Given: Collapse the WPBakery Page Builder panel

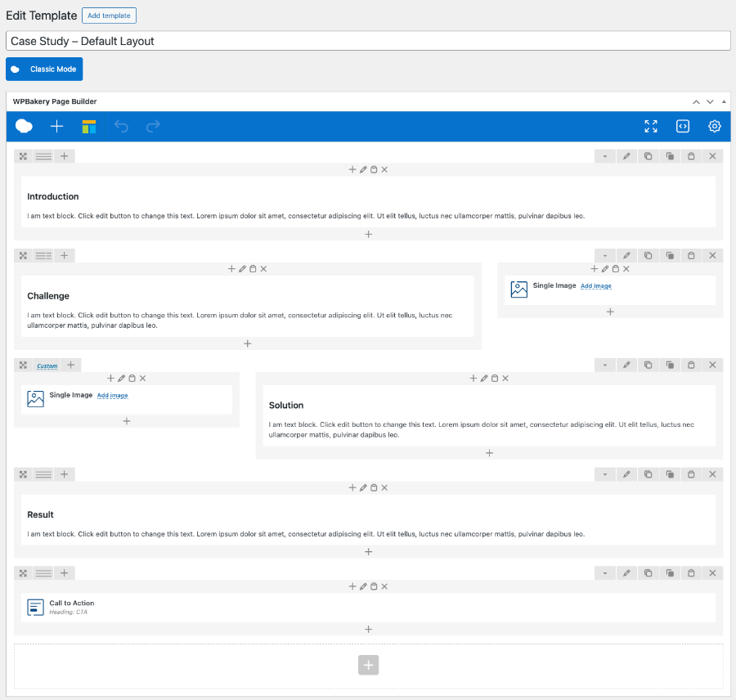Looking at the screenshot, I should 723,101.
